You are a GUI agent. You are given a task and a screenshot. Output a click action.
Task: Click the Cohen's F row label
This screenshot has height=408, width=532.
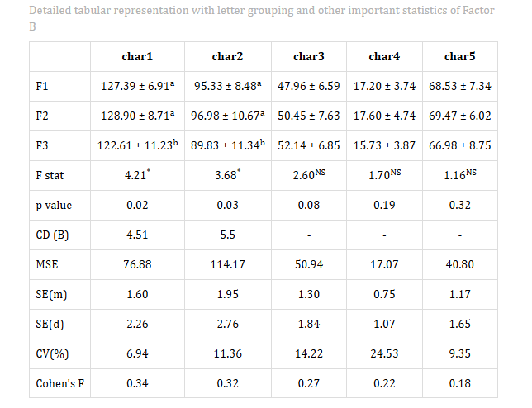point(59,383)
